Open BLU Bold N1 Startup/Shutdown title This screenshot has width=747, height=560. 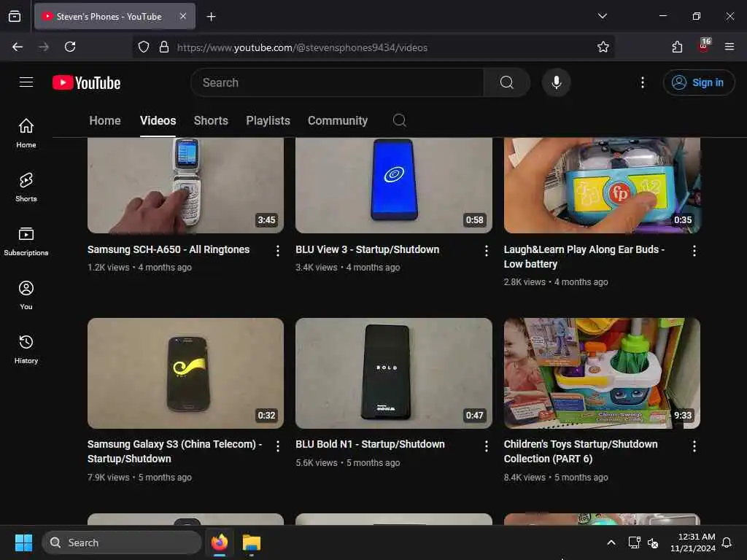(x=370, y=444)
